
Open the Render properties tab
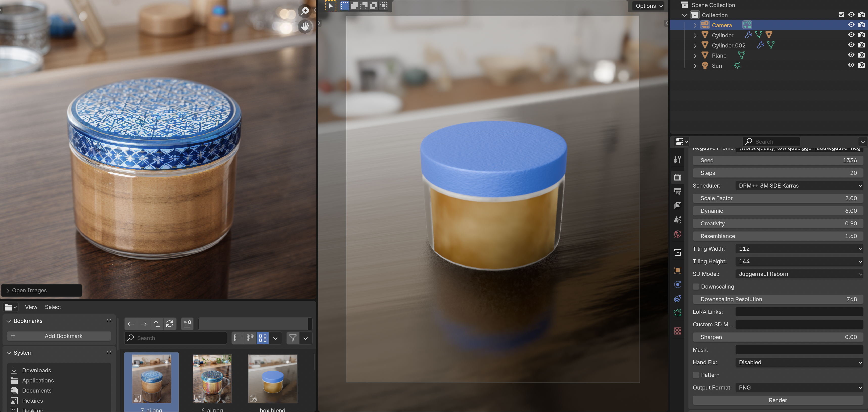pos(678,177)
